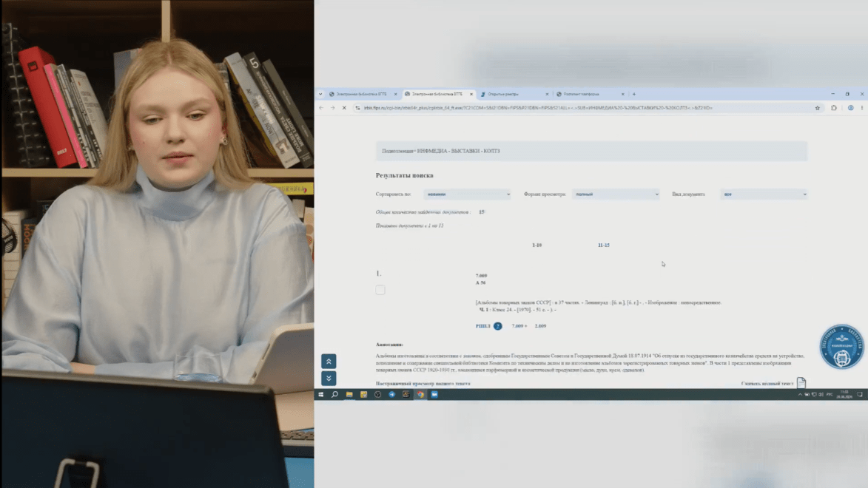Click the Подколлекция search query field
The image size is (868, 488).
click(x=591, y=151)
